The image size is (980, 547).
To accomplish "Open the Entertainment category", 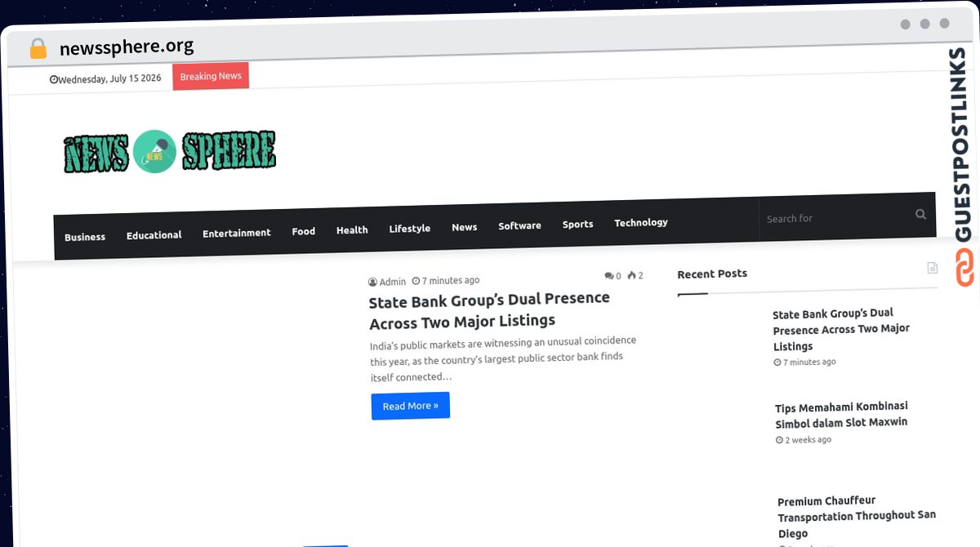I will pyautogui.click(x=237, y=233).
